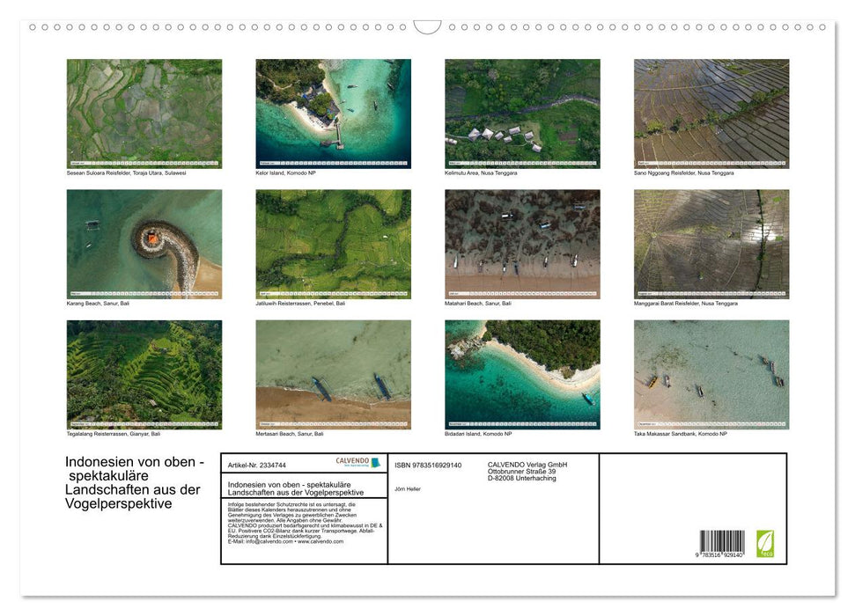Click caption 'Tegalalang Reisterrassen, Gianyar, Bali'

point(114,434)
